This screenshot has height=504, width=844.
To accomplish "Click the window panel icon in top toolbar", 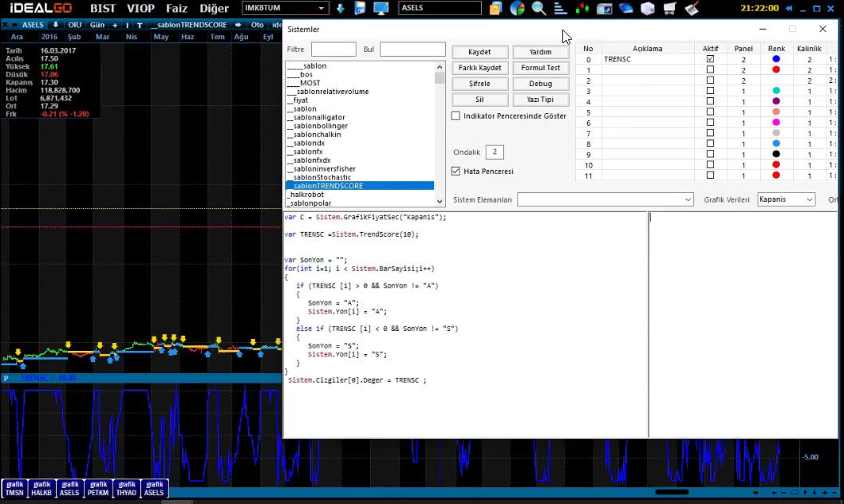I will click(604, 8).
